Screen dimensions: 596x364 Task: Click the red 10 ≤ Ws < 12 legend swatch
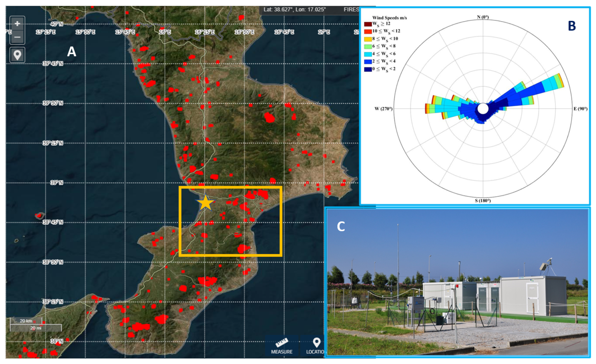(368, 32)
